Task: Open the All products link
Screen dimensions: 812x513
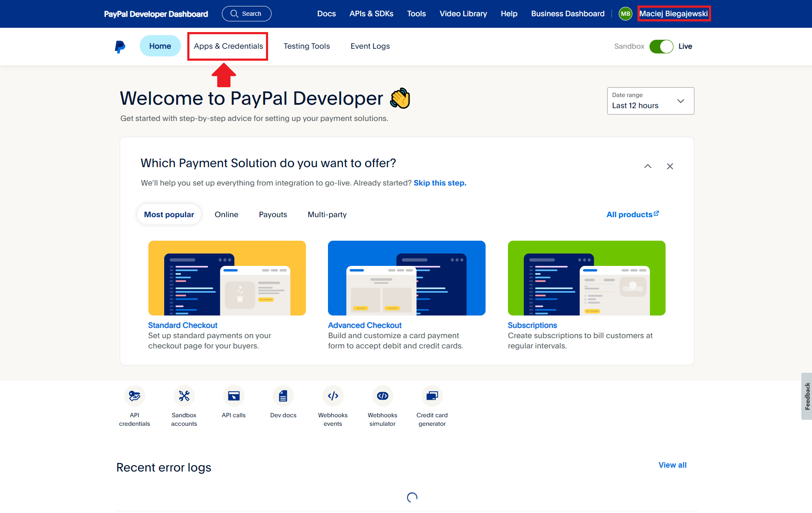Action: click(x=632, y=215)
